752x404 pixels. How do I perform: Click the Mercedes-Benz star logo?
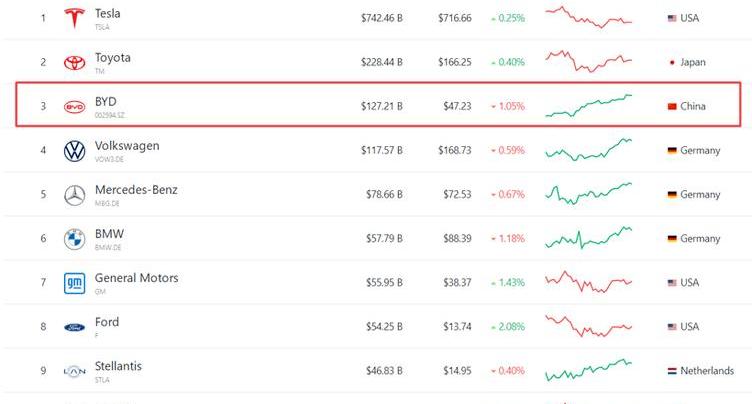[74, 195]
